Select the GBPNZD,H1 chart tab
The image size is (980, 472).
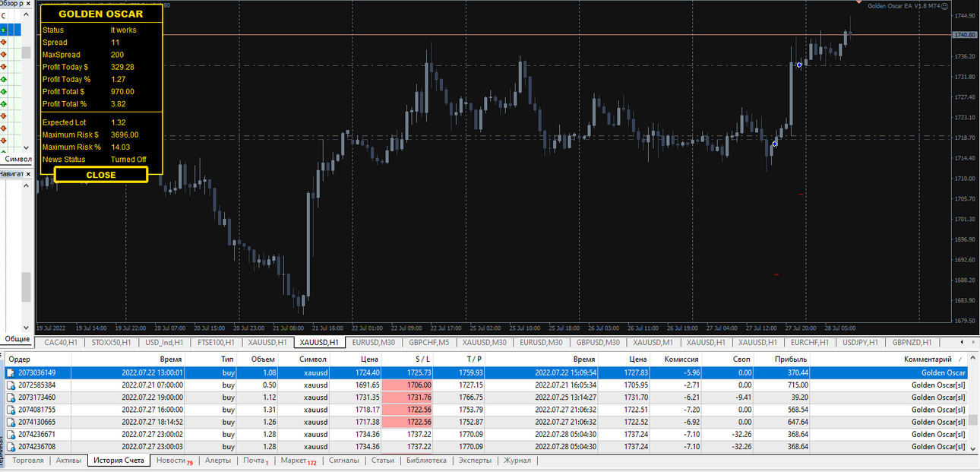(912, 343)
